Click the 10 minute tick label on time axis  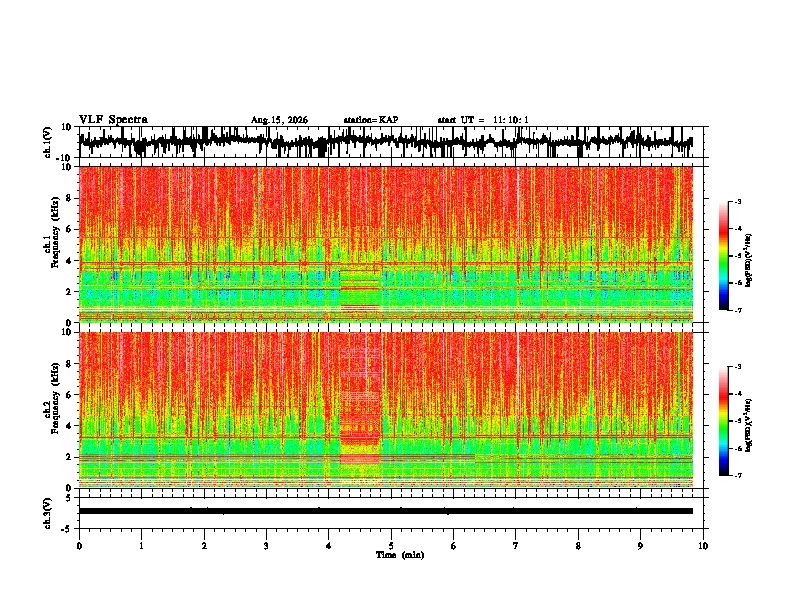pyautogui.click(x=703, y=546)
